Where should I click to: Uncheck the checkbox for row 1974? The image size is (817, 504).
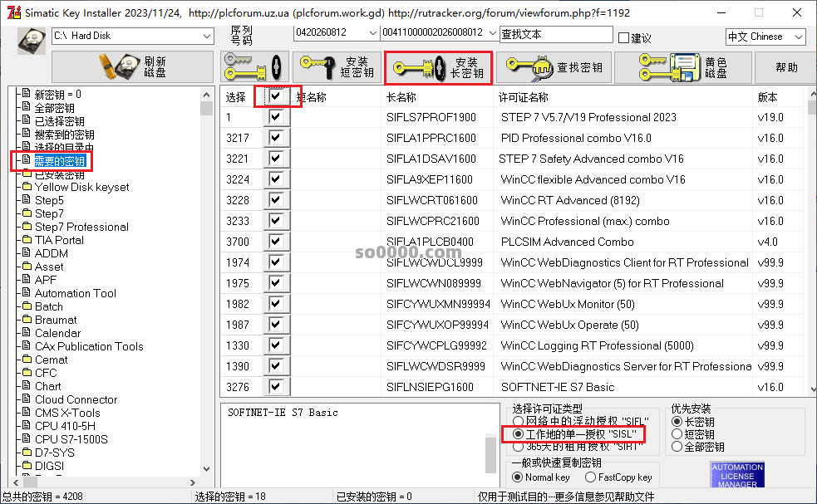276,262
